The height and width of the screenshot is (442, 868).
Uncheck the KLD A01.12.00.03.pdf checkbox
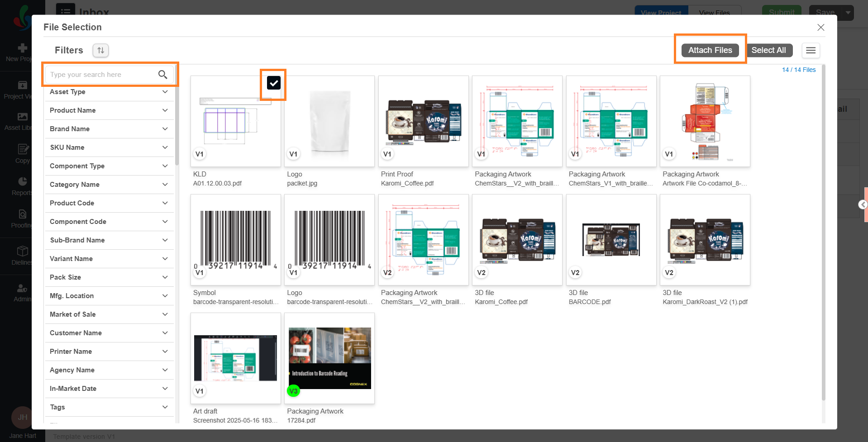(273, 83)
